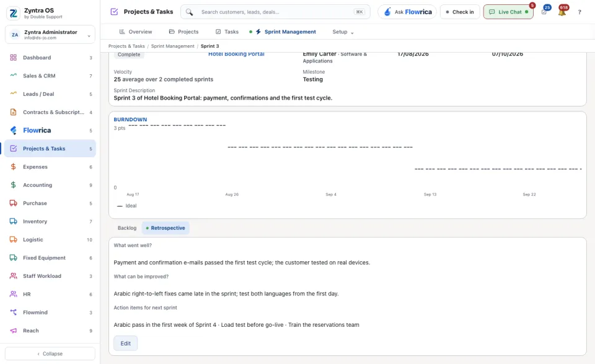Click the 'What went well?' label

(x=133, y=245)
